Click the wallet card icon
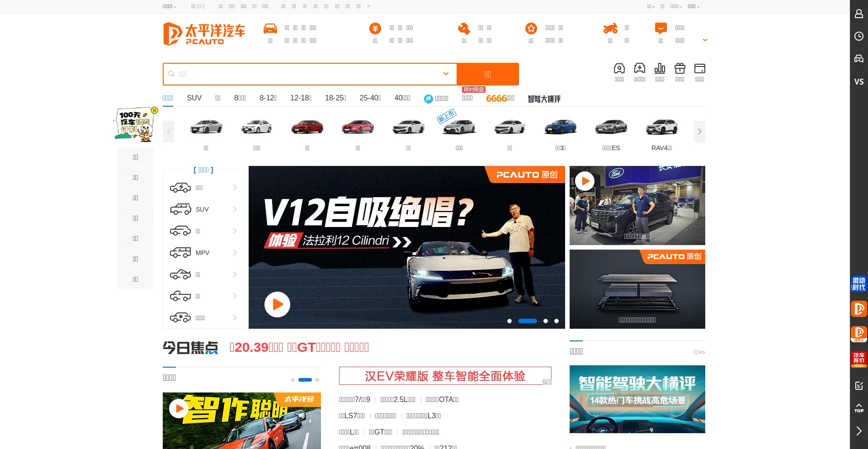Screen dimensions: 868x449 (x=699, y=68)
